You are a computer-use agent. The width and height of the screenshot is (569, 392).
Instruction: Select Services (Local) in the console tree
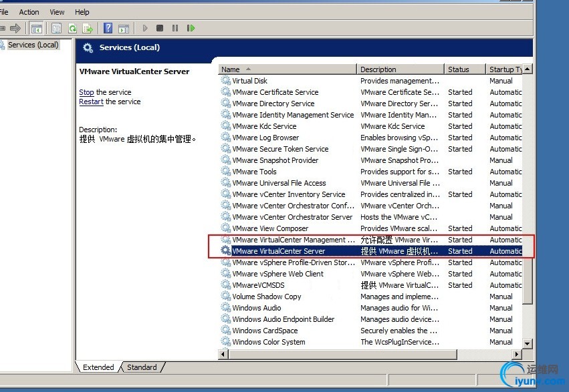(x=33, y=45)
